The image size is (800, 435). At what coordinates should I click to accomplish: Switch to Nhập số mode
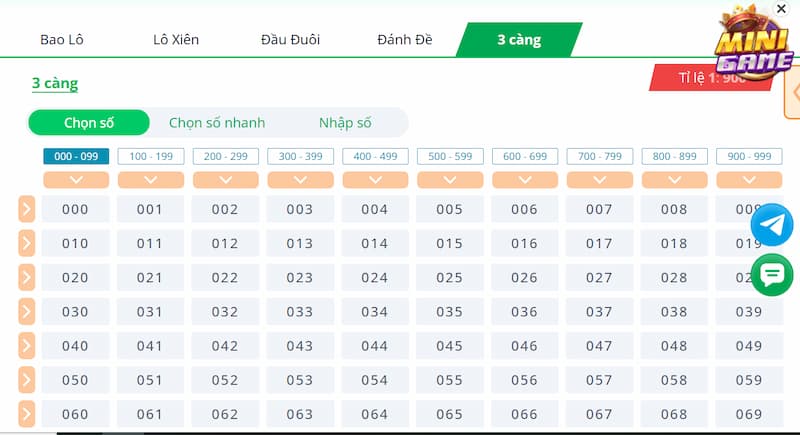pos(345,123)
